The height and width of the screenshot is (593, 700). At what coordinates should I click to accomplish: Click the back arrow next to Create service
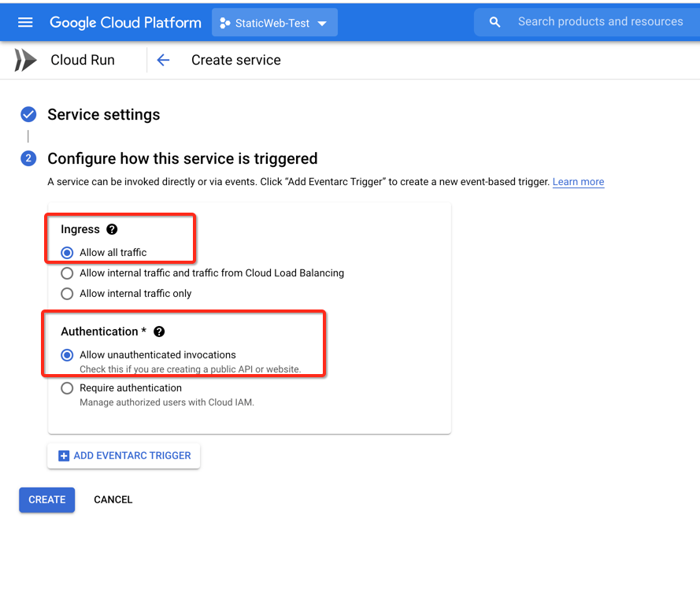click(163, 60)
